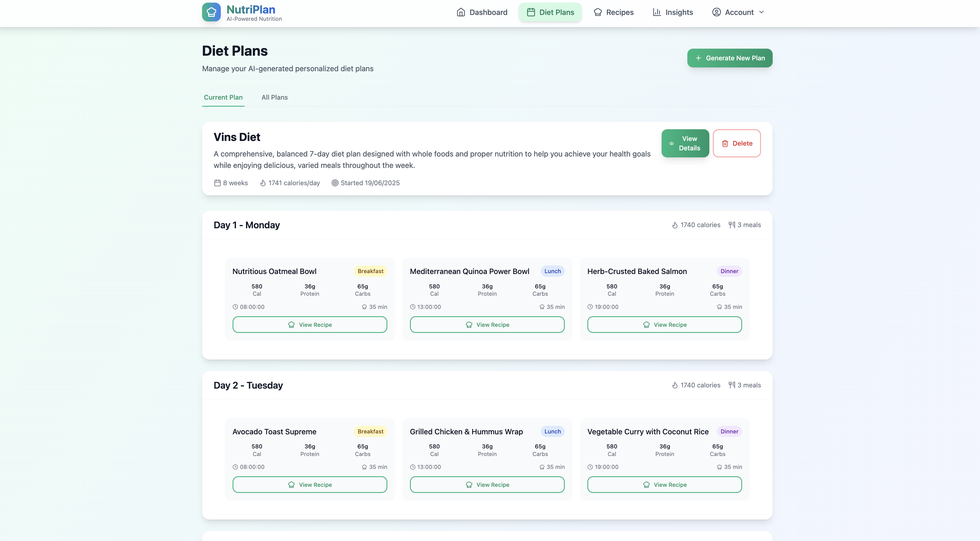Click the Lunch tag on Mediterranean Quinoa Bowl

552,271
